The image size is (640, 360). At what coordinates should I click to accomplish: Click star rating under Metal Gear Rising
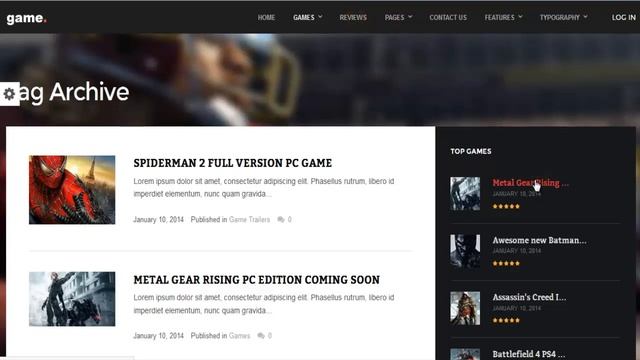click(506, 206)
